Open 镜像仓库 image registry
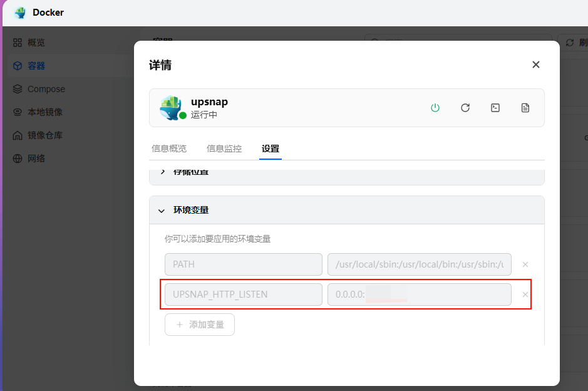The image size is (588, 391). pos(38,135)
